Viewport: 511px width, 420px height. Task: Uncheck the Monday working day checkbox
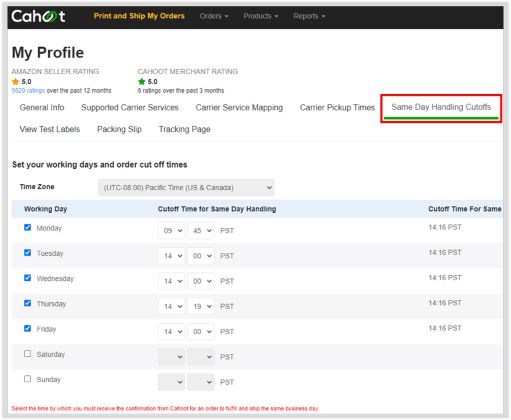(x=28, y=227)
